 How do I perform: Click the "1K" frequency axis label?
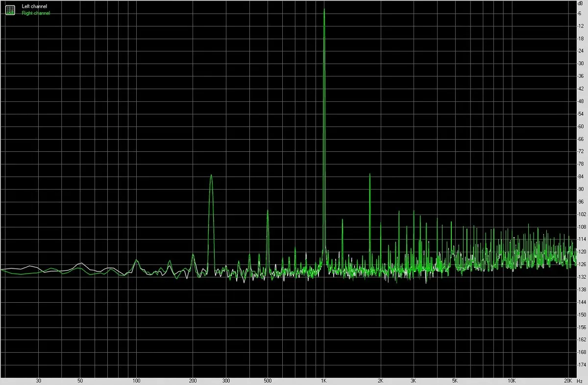tap(324, 380)
